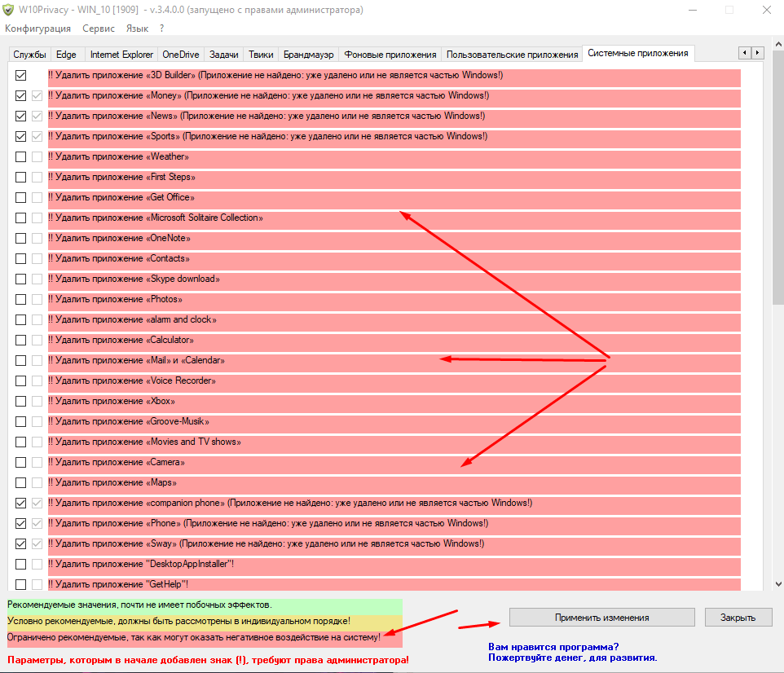The image size is (784, 673).
Task: Click the Закрыть button
Action: point(738,618)
